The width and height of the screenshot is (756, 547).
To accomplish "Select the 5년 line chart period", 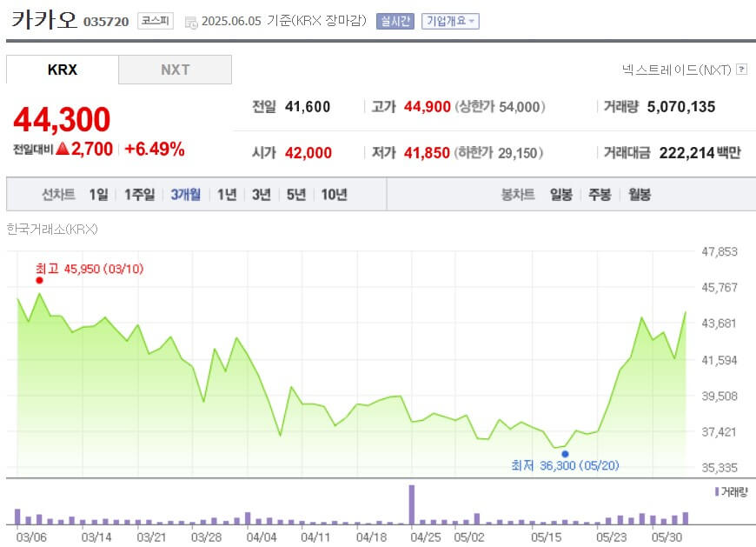I will (x=296, y=195).
